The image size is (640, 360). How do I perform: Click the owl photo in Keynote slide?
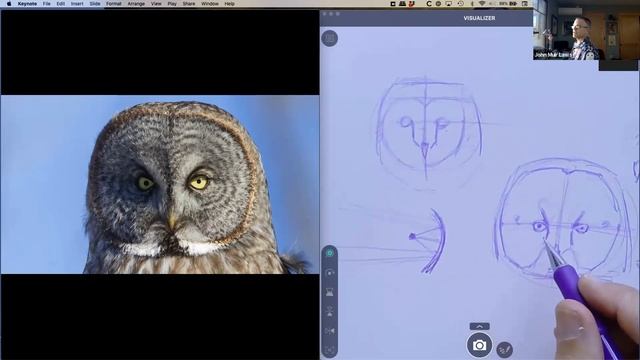[x=160, y=184]
